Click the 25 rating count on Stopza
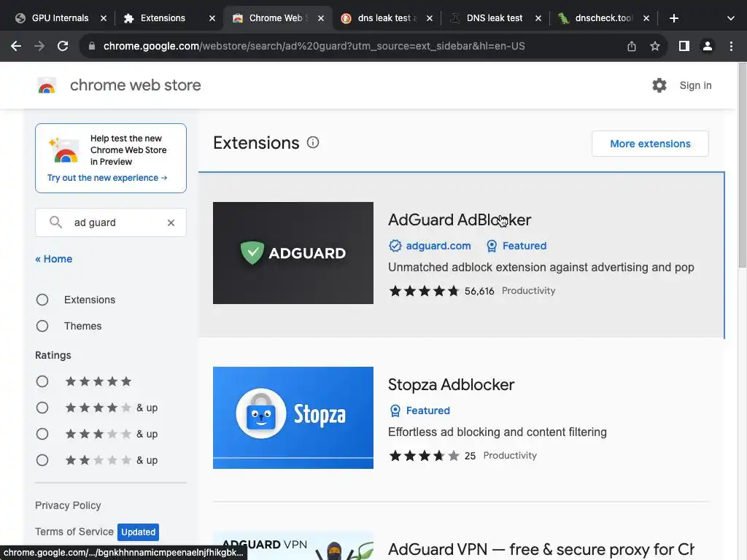This screenshot has width=747, height=560. (470, 456)
